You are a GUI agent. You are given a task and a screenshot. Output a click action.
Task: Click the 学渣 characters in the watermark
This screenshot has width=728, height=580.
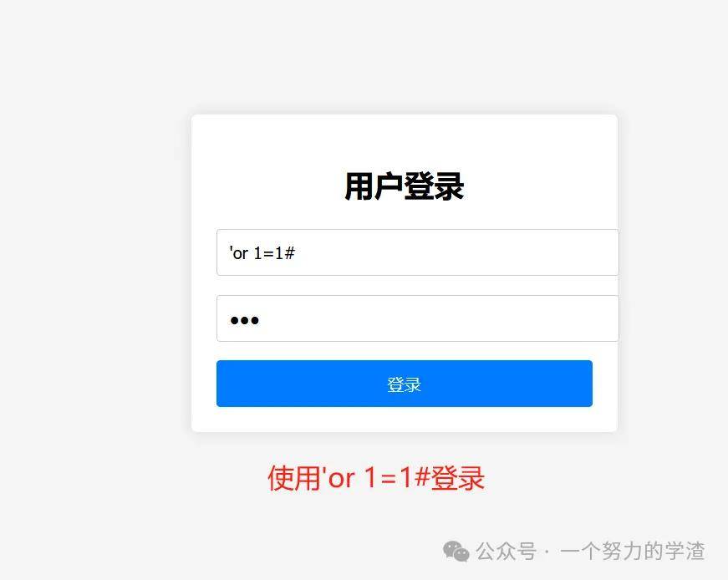coord(685,552)
